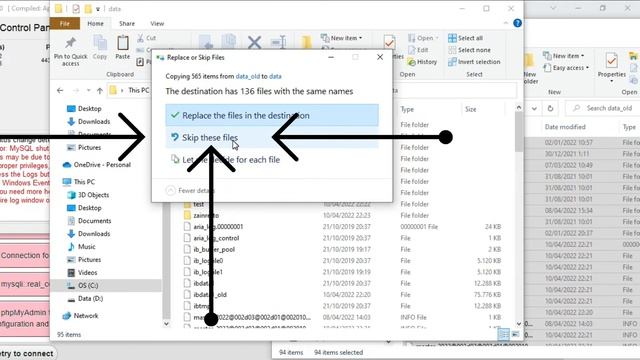Sort by Date modified in data_old window

coord(565,127)
